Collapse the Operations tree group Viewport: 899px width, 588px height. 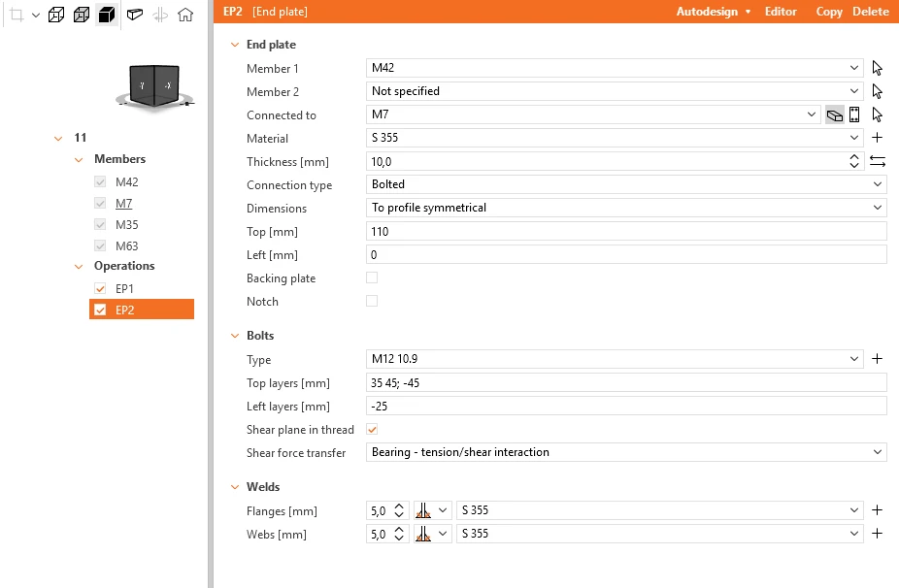[79, 267]
